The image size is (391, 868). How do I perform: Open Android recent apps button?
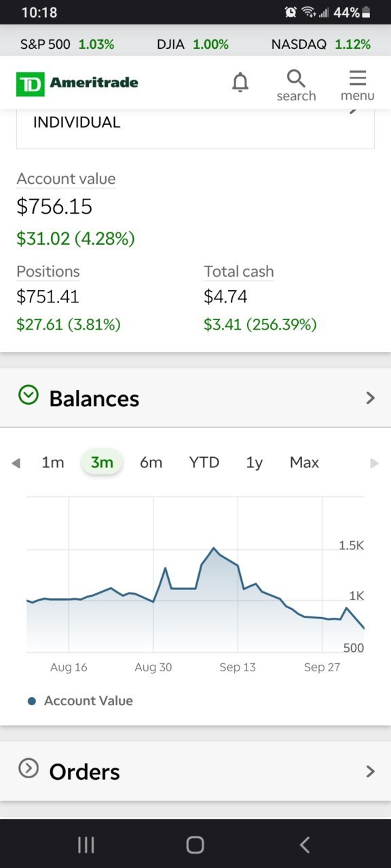(86, 844)
